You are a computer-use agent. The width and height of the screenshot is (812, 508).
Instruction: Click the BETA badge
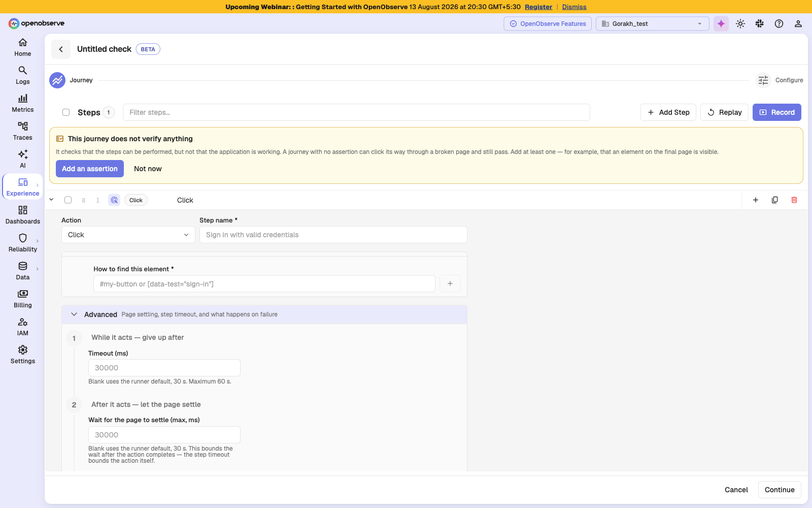(x=148, y=49)
